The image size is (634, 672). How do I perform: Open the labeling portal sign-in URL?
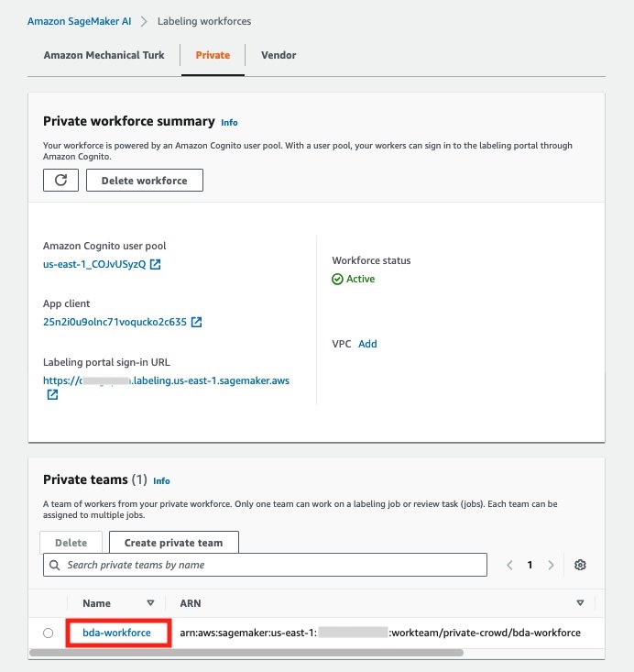pos(166,380)
